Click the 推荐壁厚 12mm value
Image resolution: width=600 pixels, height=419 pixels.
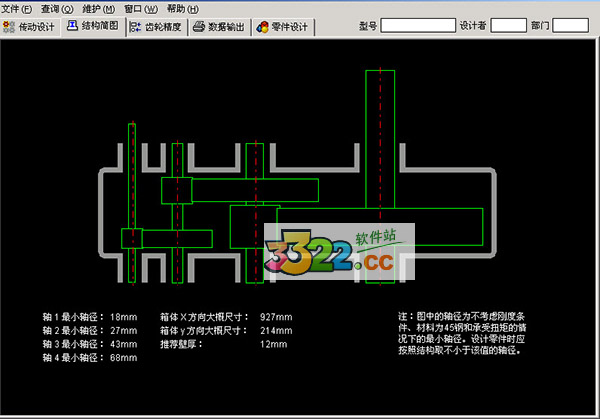point(273,343)
